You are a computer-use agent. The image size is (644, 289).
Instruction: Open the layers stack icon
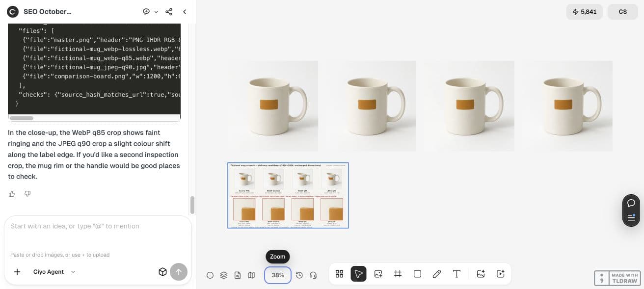[224, 275]
